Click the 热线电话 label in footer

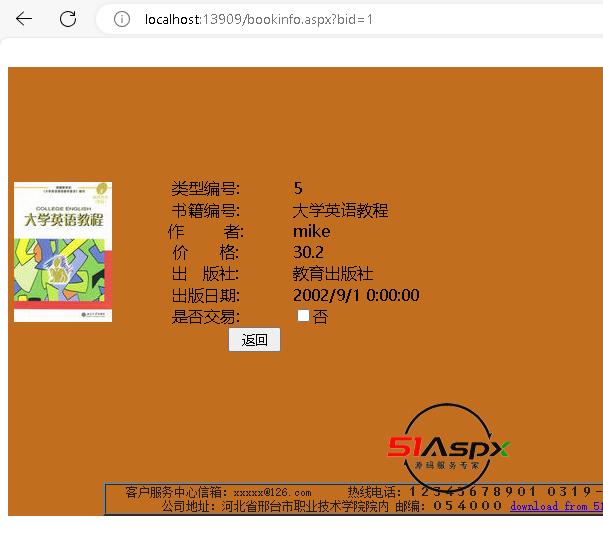tap(374, 492)
